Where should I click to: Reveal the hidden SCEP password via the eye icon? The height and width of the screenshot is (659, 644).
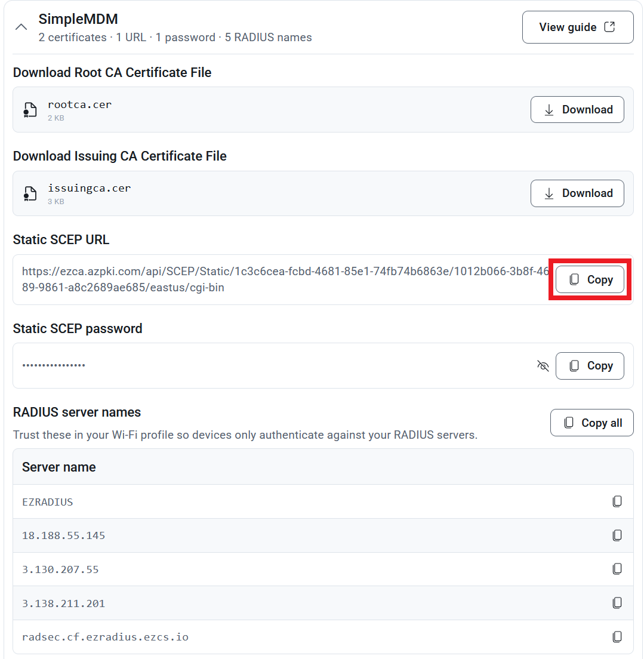543,366
